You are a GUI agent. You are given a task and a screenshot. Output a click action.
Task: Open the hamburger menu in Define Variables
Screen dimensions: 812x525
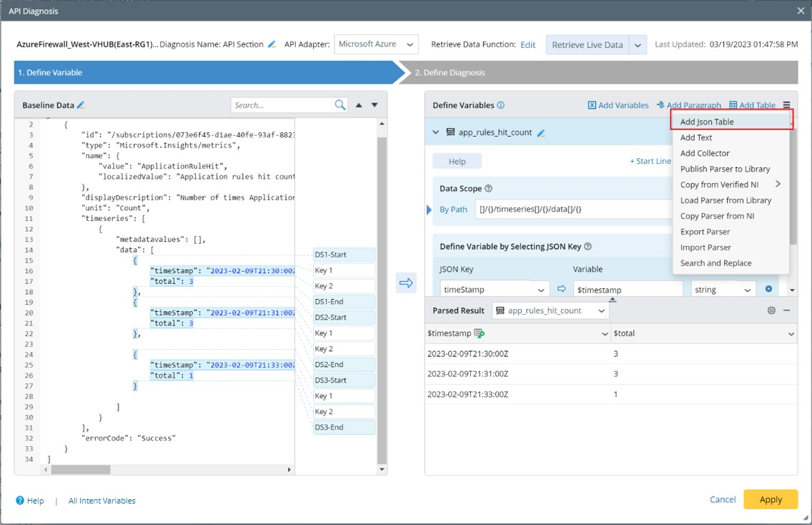[x=786, y=105]
